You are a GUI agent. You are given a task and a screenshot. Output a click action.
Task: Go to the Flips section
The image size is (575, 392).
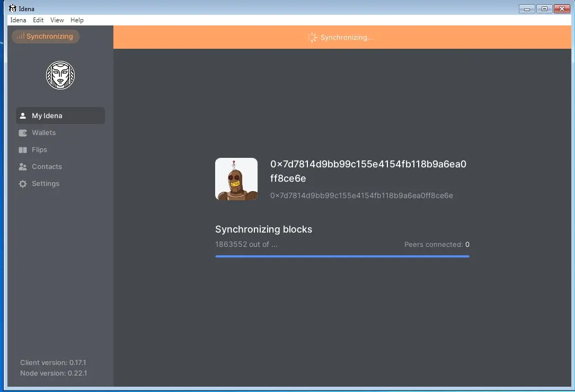pyautogui.click(x=60, y=149)
